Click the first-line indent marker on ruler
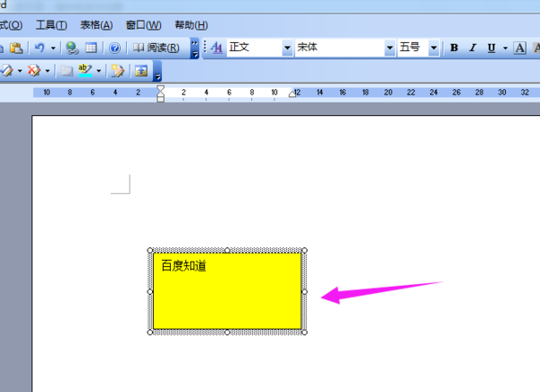Viewport: 540px width, 392px height. [x=160, y=89]
